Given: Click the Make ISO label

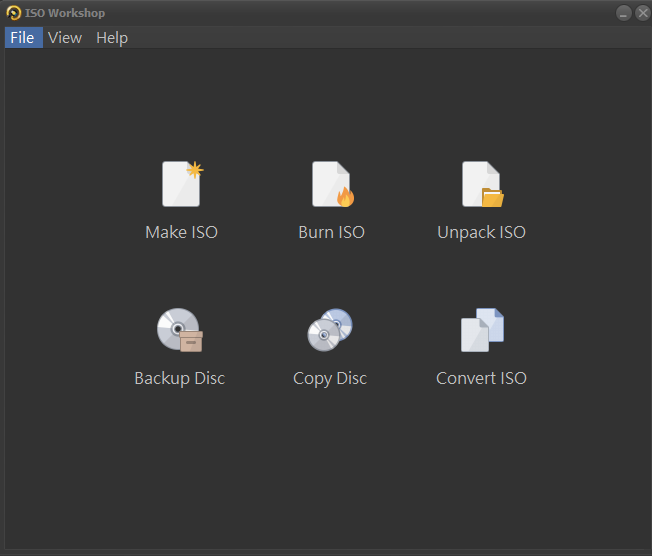Looking at the screenshot, I should (x=181, y=232).
